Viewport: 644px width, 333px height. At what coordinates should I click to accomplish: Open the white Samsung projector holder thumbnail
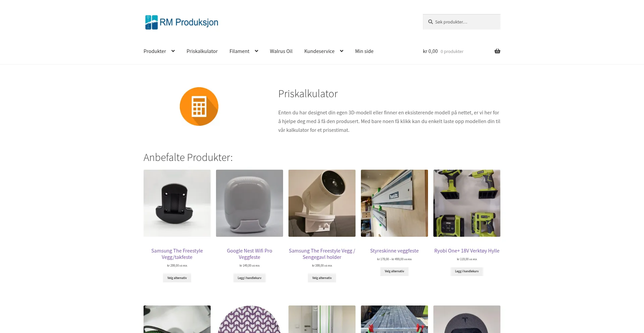(322, 203)
